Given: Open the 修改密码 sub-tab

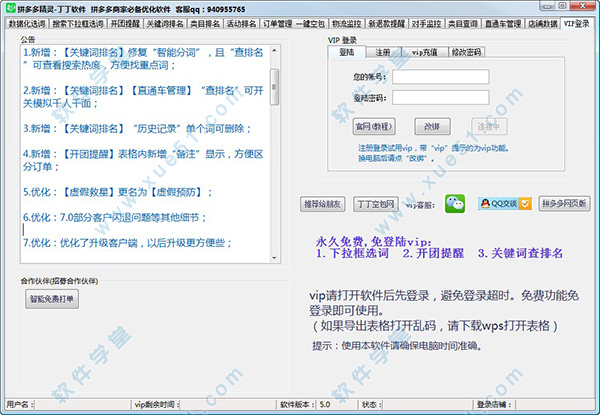Looking at the screenshot, I should 466,52.
